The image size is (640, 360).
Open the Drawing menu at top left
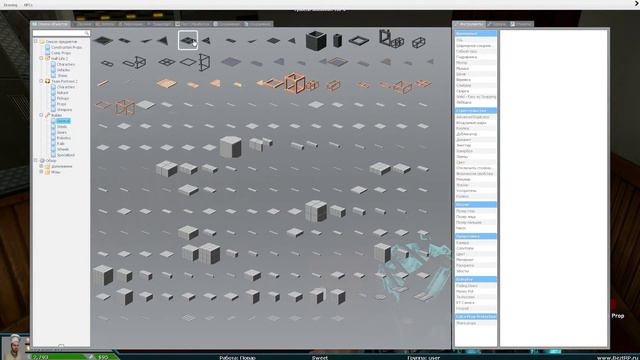coord(10,5)
